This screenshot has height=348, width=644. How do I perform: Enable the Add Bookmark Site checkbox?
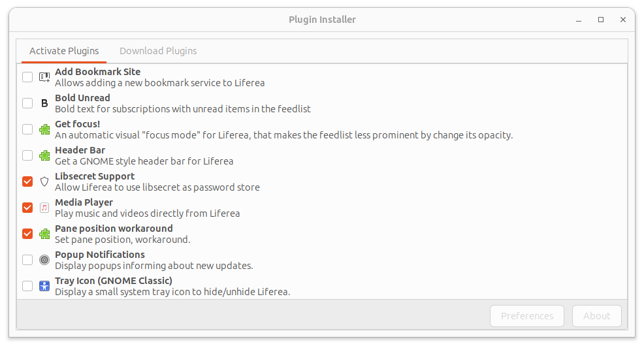[x=27, y=77]
